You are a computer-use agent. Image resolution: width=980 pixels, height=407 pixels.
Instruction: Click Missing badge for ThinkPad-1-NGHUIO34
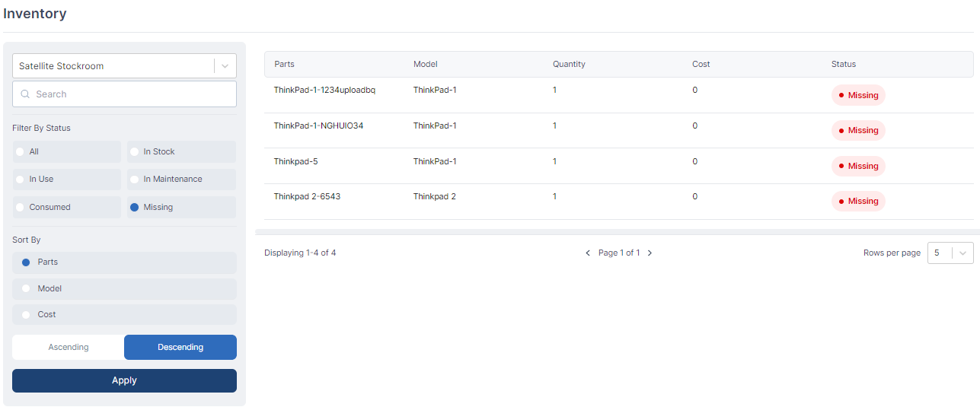[858, 131]
